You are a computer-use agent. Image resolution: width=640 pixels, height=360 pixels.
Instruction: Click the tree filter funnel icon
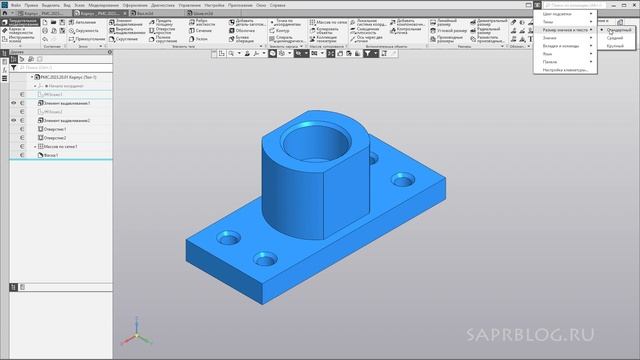(x=13, y=67)
